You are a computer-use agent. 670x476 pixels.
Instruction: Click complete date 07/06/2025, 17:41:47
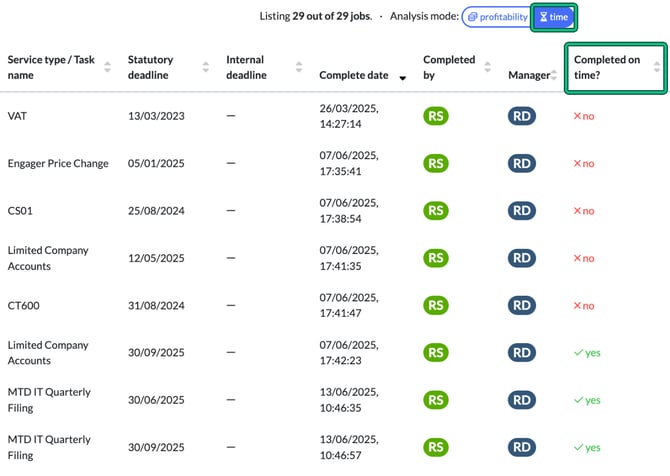(349, 306)
